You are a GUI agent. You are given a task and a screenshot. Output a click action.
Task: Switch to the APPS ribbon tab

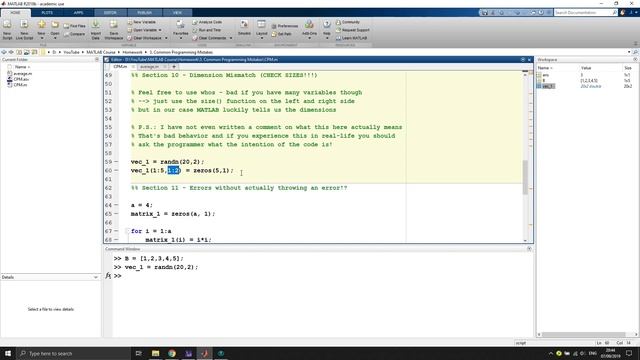pos(78,13)
